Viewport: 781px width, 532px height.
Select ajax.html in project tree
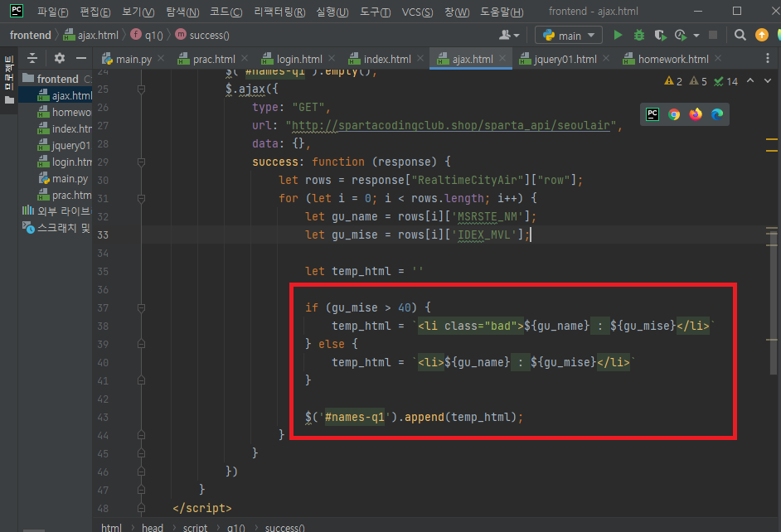pos(65,95)
